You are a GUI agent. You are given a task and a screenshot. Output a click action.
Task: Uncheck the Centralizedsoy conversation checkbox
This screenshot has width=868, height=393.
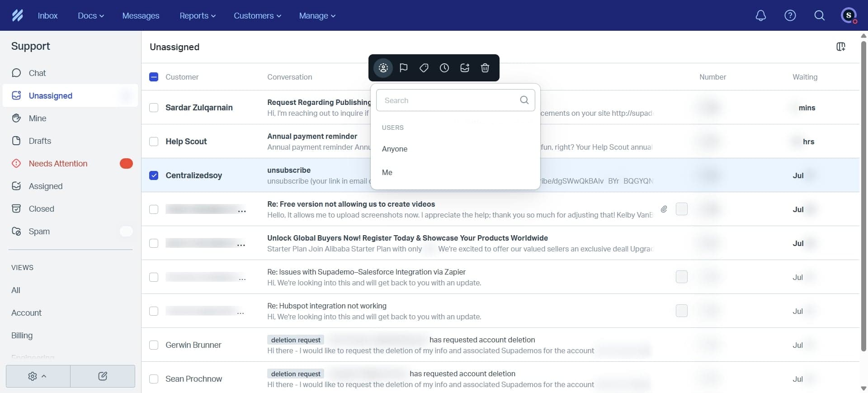coord(154,175)
